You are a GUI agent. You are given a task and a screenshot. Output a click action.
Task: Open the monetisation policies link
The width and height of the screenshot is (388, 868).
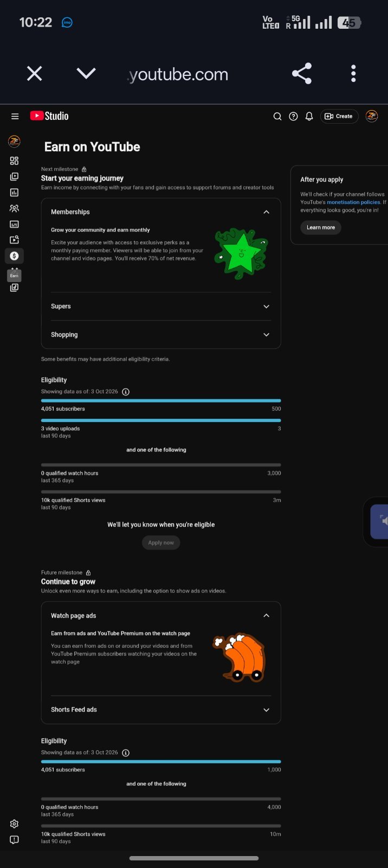(x=353, y=202)
